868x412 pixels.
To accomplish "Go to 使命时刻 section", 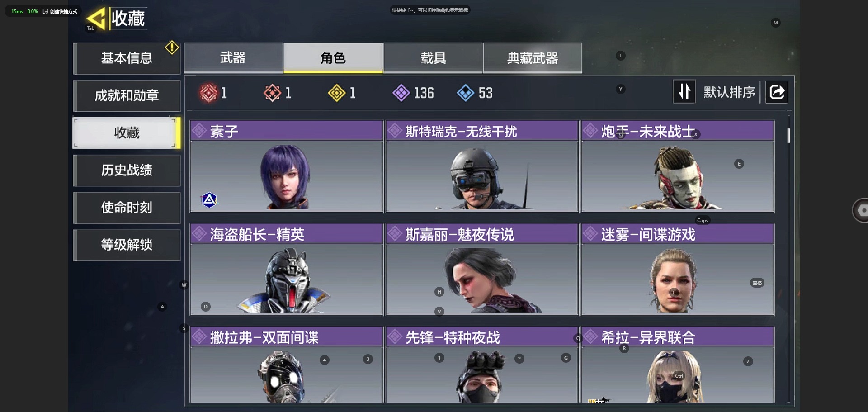I will (x=127, y=208).
